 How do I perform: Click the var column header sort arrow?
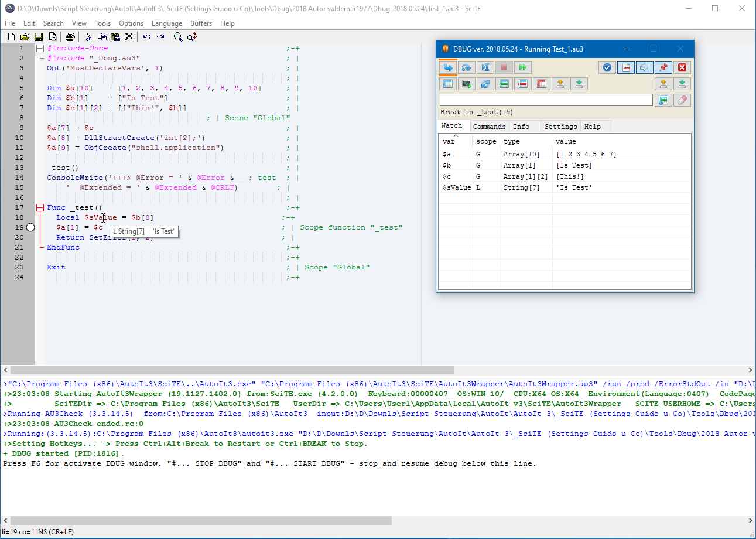click(x=456, y=136)
